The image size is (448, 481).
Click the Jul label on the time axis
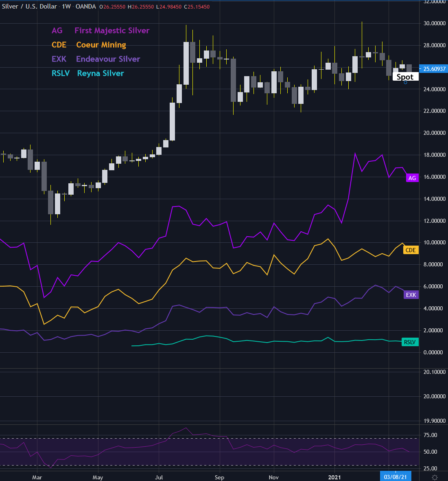[159, 477]
